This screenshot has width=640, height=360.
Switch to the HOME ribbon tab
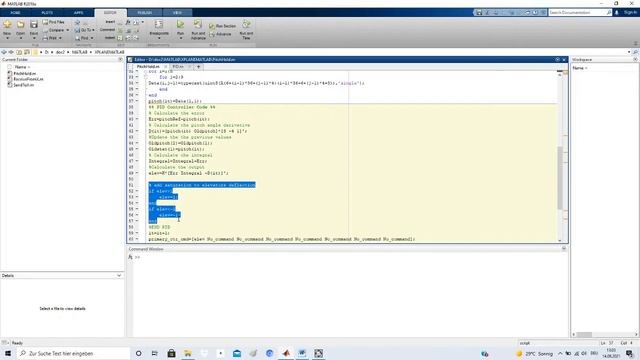click(x=15, y=13)
